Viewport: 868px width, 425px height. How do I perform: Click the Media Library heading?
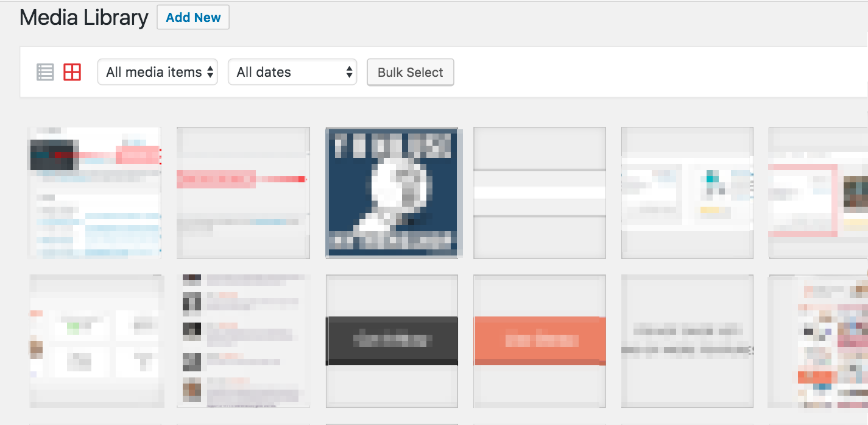84,18
